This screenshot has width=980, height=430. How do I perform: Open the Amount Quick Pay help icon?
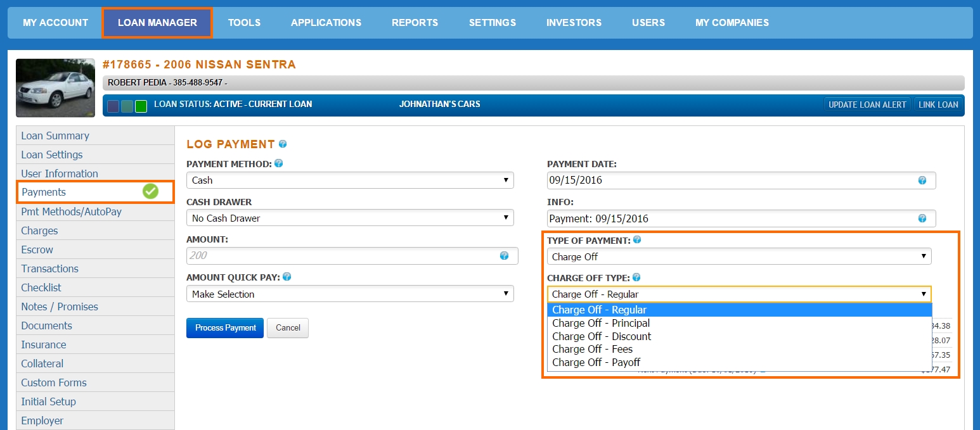287,277
